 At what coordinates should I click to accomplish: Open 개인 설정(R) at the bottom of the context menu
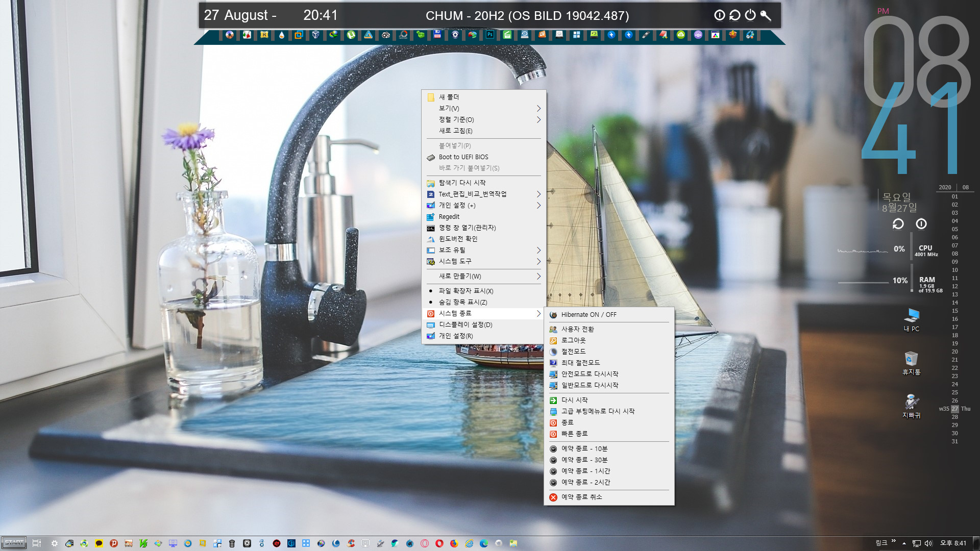pyautogui.click(x=484, y=336)
